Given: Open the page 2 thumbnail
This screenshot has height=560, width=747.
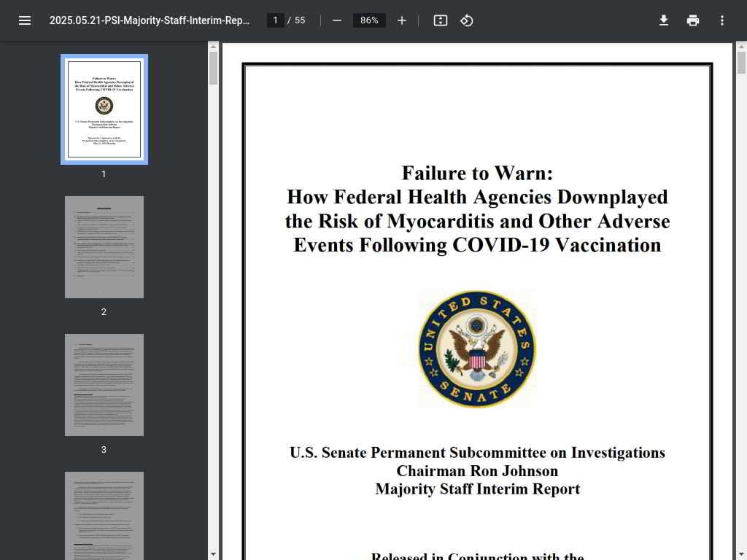Looking at the screenshot, I should pos(104,247).
